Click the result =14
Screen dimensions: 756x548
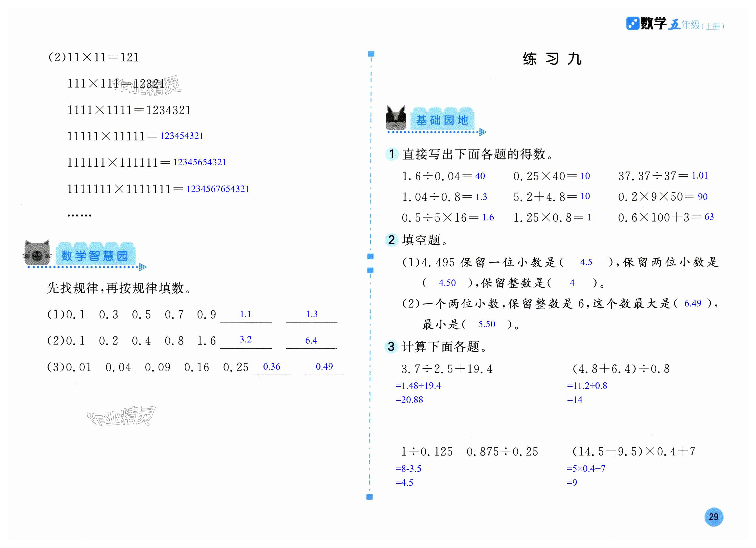pos(575,400)
